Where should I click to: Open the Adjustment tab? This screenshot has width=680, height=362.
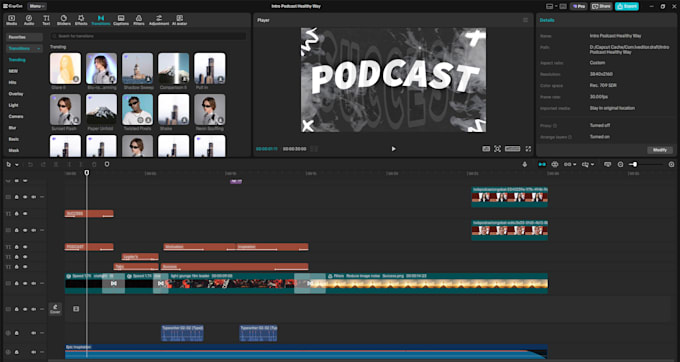tap(159, 20)
